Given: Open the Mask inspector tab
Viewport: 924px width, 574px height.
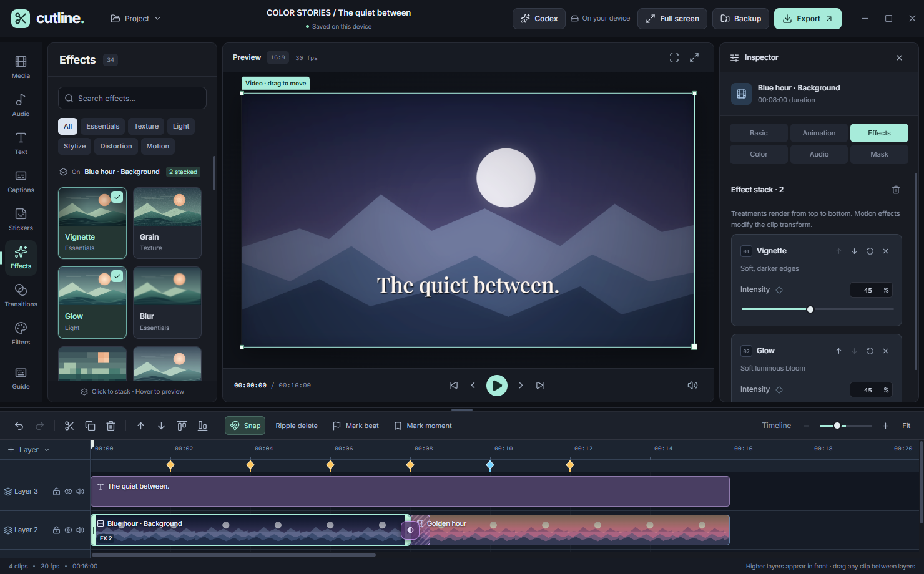Looking at the screenshot, I should click(x=879, y=154).
